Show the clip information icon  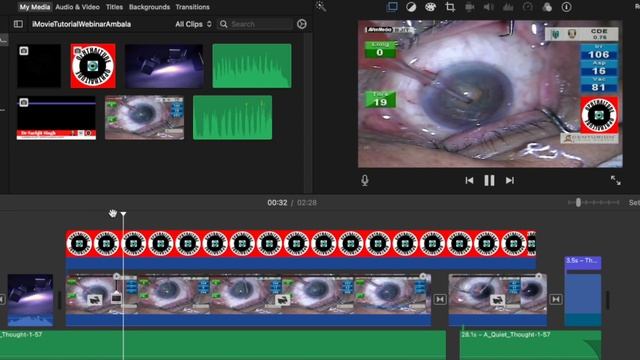point(567,7)
